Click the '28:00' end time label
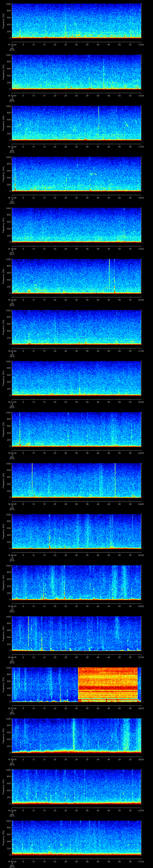The height and width of the screenshot is (868, 153). coord(141,708)
